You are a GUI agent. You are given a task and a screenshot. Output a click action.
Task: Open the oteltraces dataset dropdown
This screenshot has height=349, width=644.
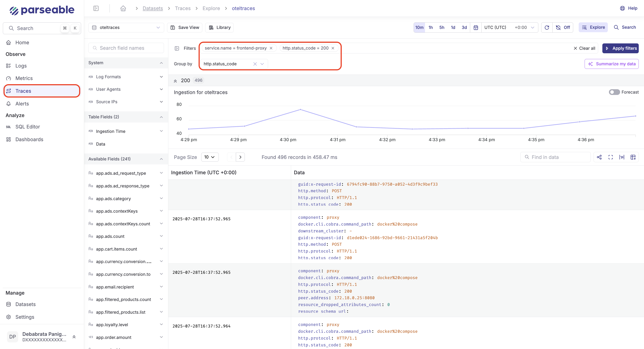click(x=126, y=27)
